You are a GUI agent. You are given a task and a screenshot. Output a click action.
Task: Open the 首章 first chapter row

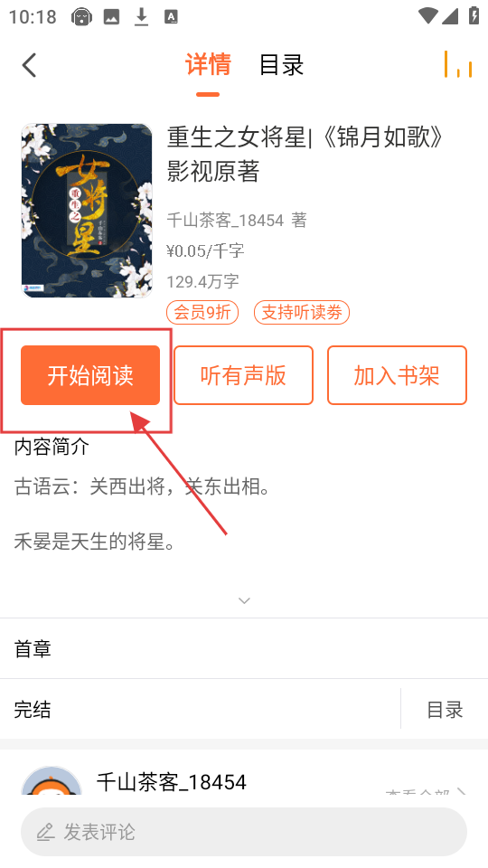244,648
